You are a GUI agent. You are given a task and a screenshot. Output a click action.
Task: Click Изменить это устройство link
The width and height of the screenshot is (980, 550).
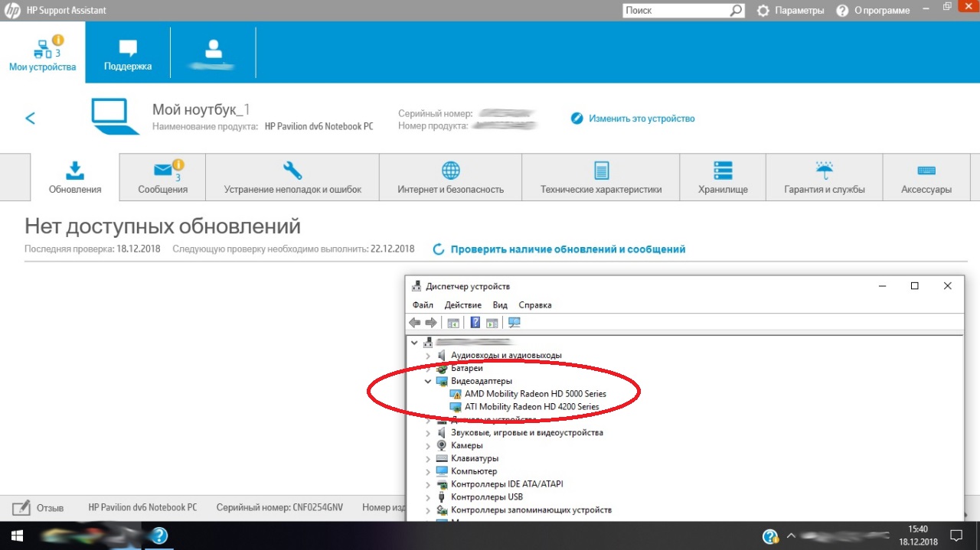[x=634, y=119]
